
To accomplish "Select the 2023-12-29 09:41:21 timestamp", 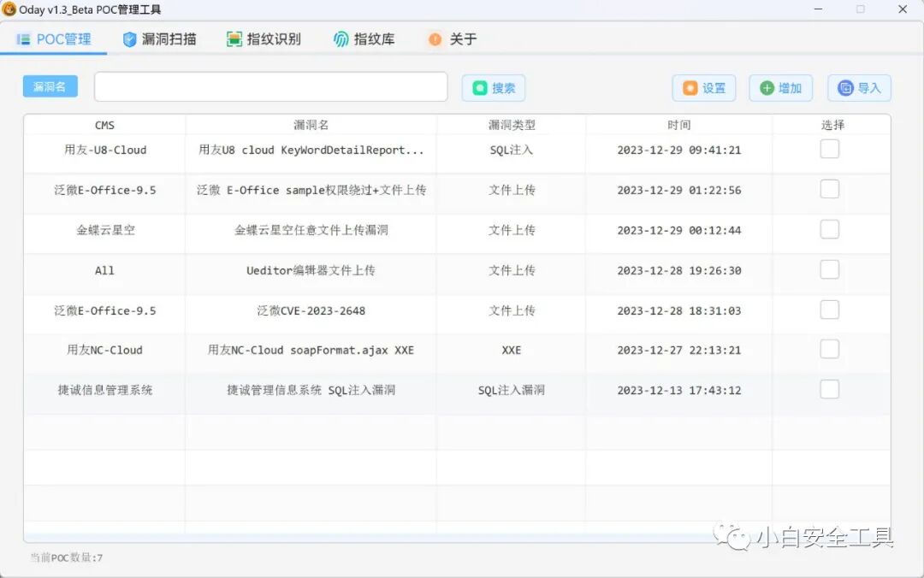I will 678,150.
